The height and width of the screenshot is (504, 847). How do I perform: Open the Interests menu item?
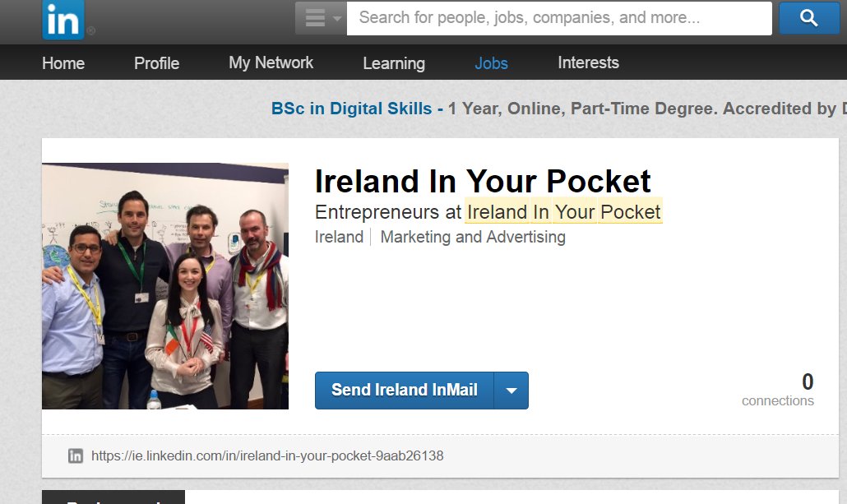tap(588, 62)
